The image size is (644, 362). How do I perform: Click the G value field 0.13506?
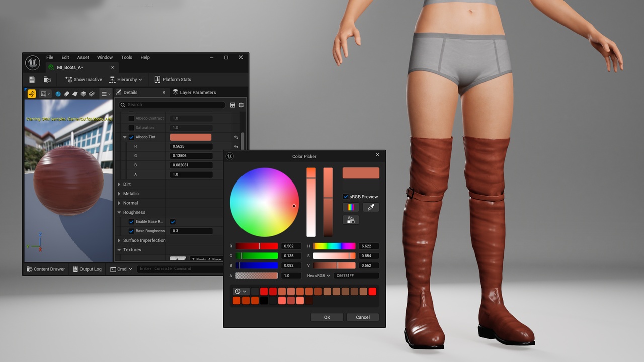tap(191, 156)
